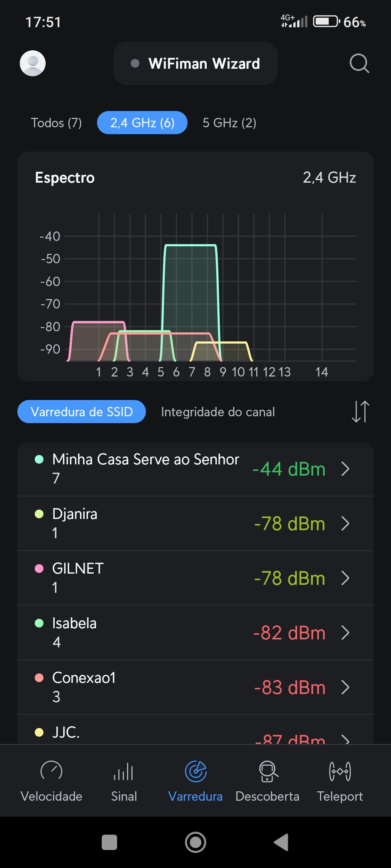Image resolution: width=391 pixels, height=868 pixels.
Task: Open the Sinal signal tab
Action: [124, 781]
